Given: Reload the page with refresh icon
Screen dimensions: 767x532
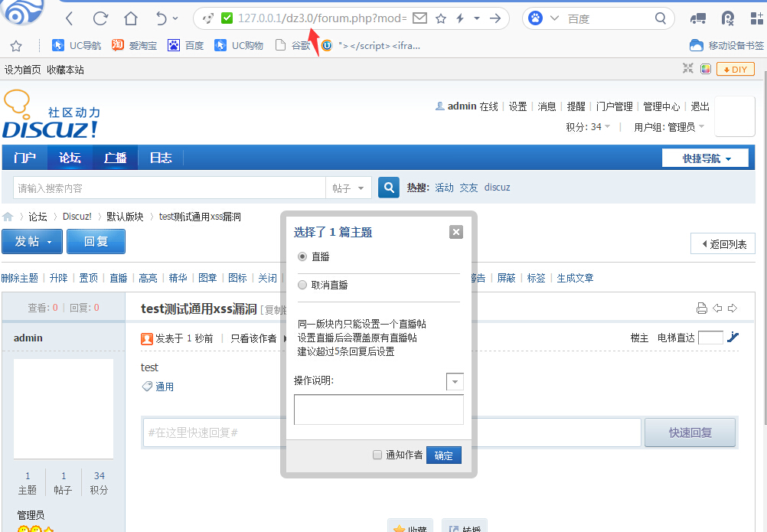Looking at the screenshot, I should pyautogui.click(x=100, y=18).
